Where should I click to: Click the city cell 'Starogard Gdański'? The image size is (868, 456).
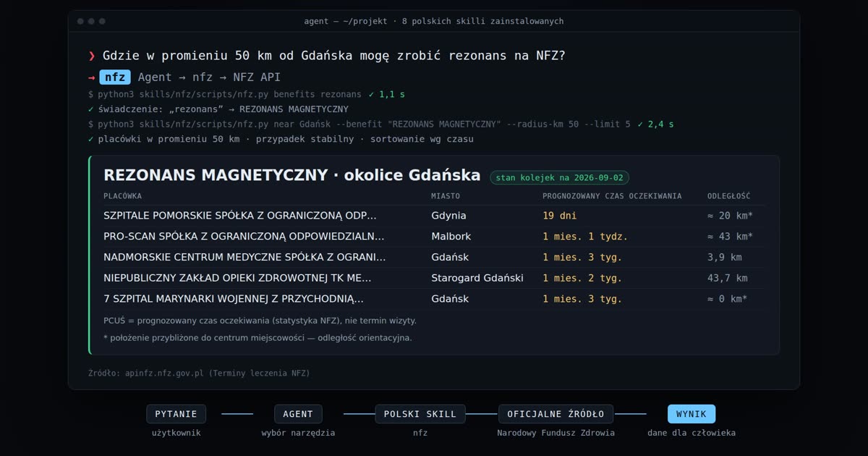[477, 278]
